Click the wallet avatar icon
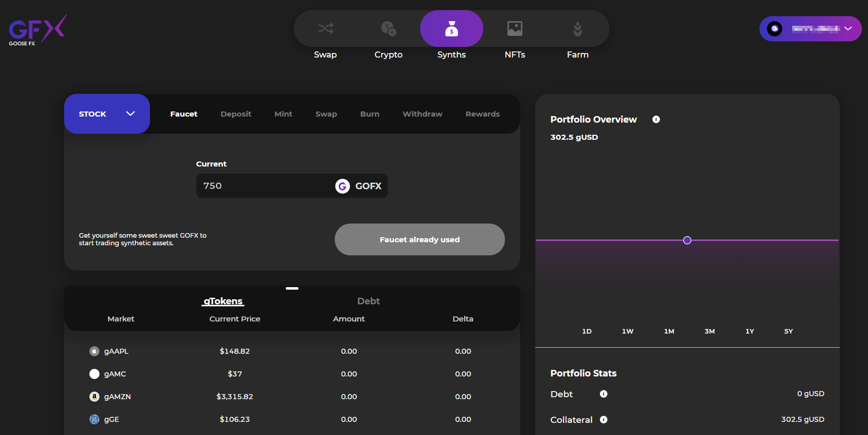 (x=774, y=29)
